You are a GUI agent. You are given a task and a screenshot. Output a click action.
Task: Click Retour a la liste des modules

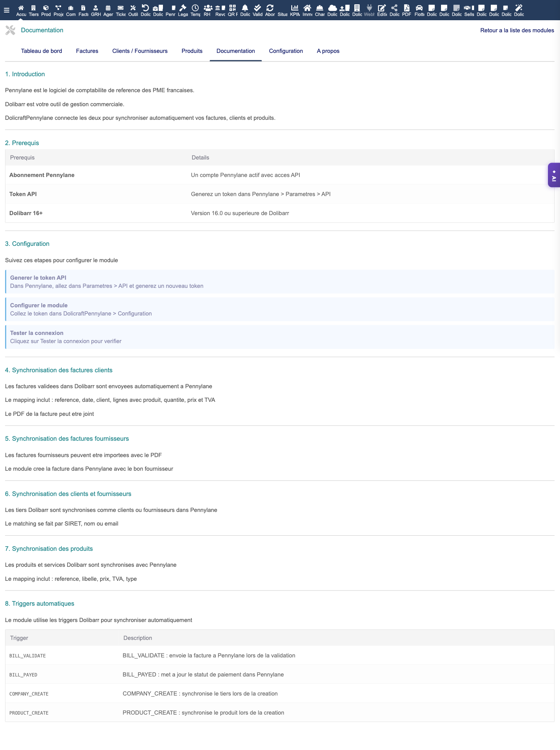pyautogui.click(x=517, y=30)
